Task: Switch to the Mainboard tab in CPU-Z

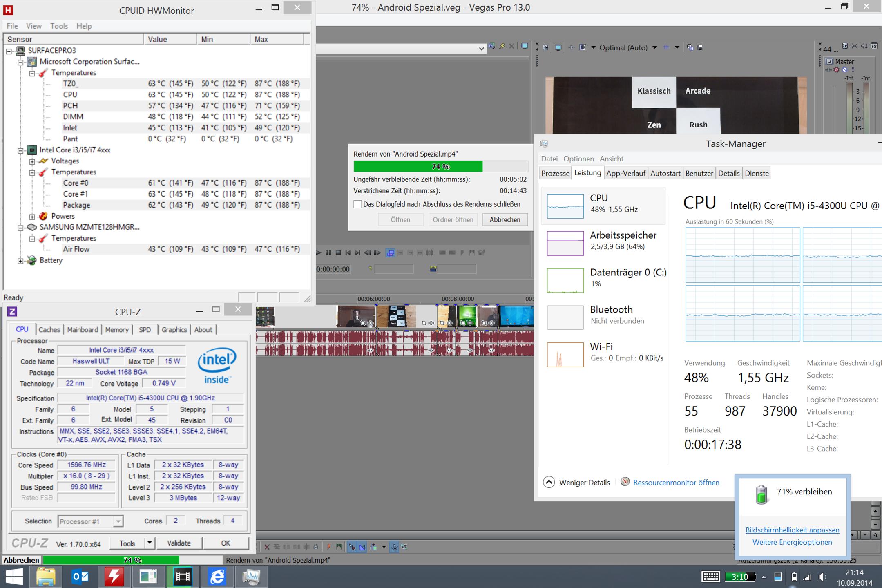Action: pos(83,330)
